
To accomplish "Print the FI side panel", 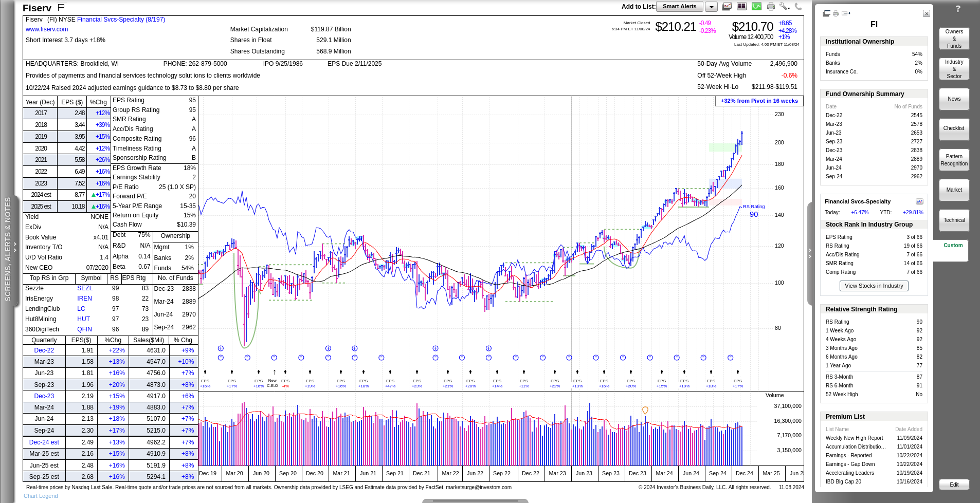I will tap(836, 13).
